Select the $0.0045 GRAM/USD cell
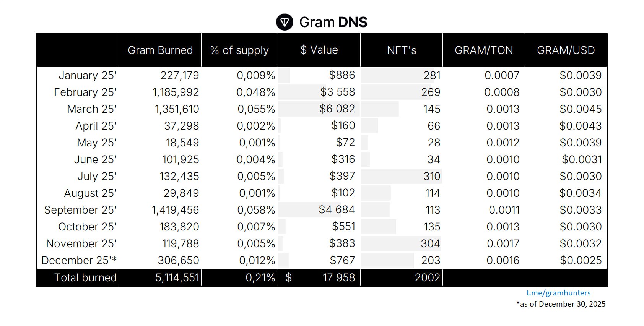644x326 pixels. pos(581,109)
